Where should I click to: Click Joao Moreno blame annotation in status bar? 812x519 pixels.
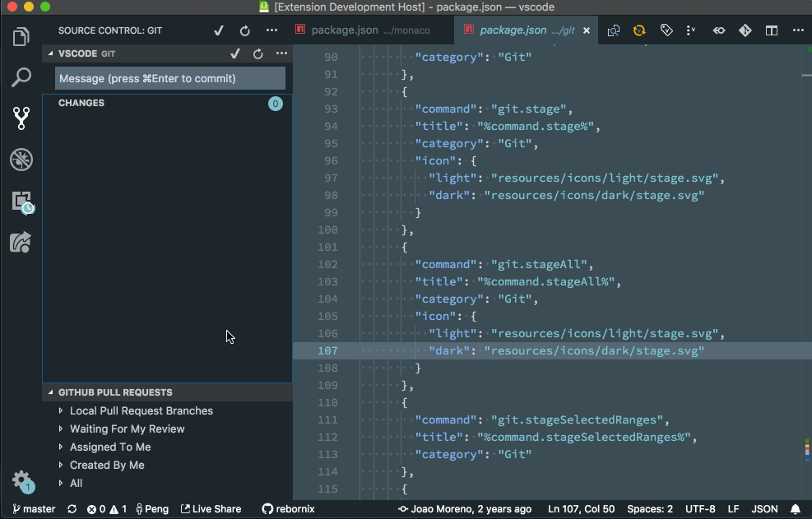(x=465, y=509)
